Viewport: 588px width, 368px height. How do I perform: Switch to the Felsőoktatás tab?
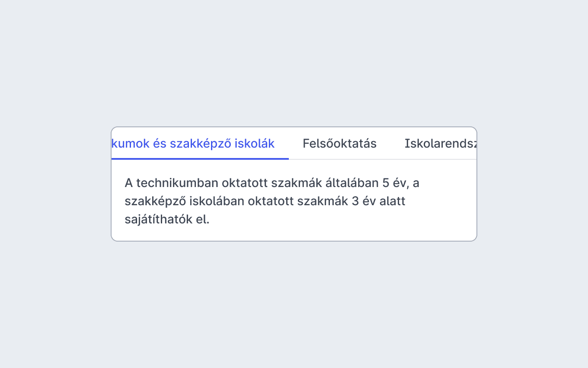(x=339, y=143)
